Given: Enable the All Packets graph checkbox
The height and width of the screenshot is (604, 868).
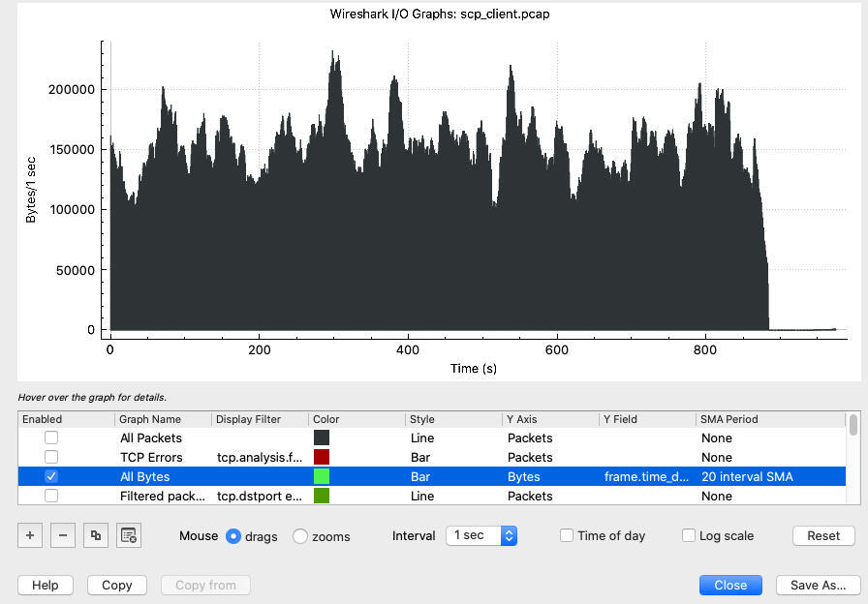Looking at the screenshot, I should coord(51,438).
